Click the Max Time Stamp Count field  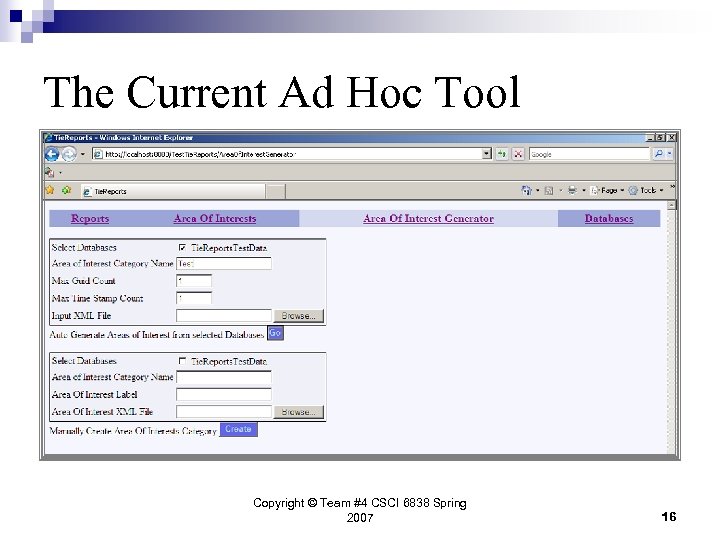194,298
